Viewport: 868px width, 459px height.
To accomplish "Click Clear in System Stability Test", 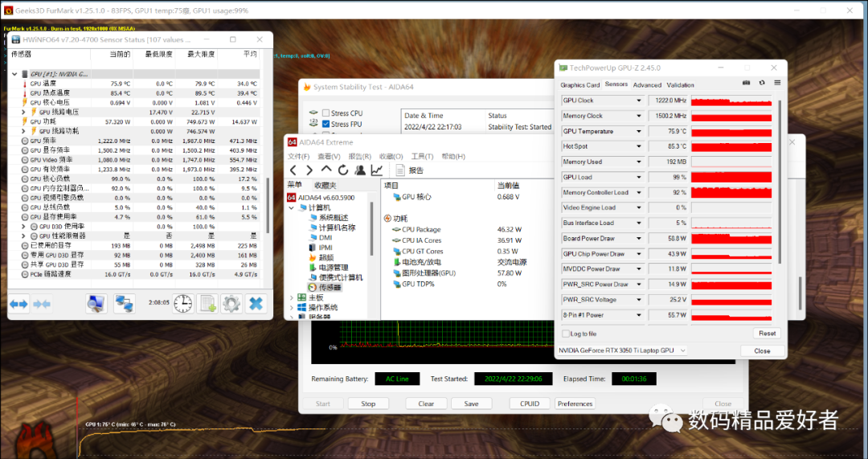I will tap(426, 404).
